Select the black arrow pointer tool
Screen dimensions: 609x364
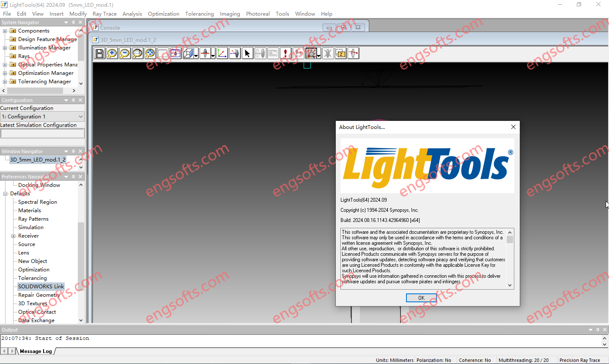[x=247, y=53]
